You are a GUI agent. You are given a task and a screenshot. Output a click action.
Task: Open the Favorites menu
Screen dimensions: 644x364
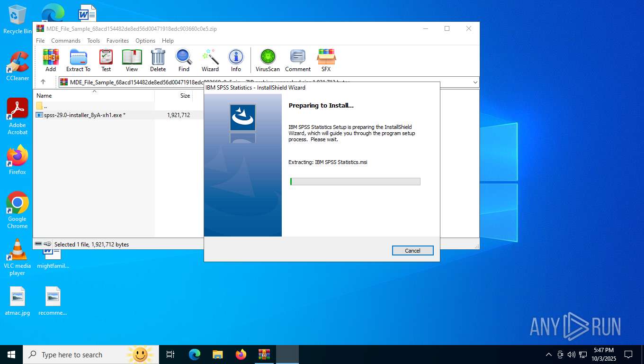pyautogui.click(x=117, y=41)
